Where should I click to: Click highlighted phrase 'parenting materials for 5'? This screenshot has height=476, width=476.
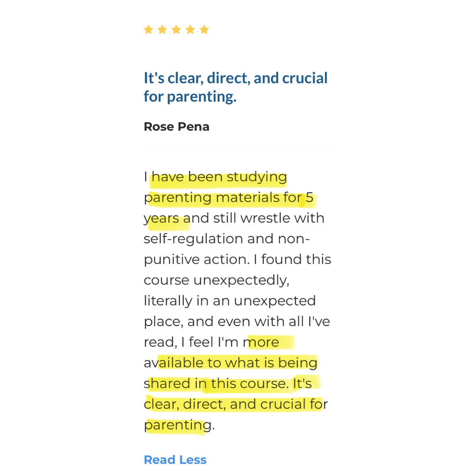coord(229,198)
